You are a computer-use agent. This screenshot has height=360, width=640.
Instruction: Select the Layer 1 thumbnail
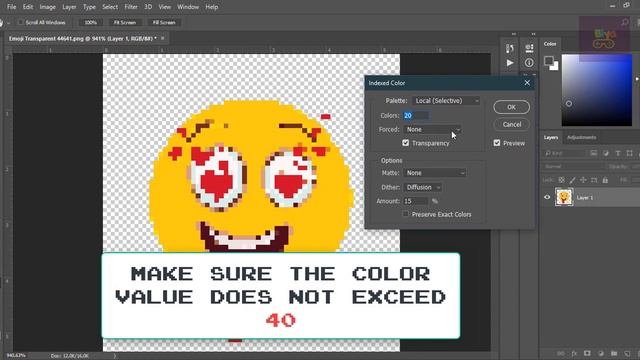click(x=564, y=197)
